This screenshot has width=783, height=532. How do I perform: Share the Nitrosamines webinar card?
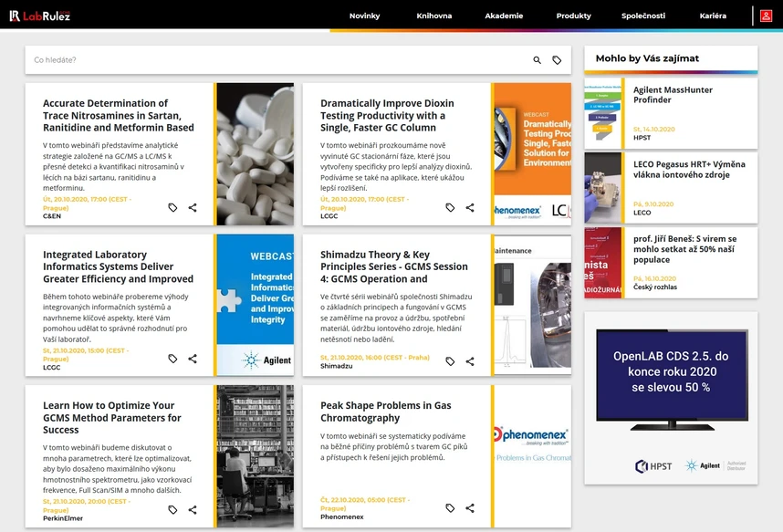point(193,208)
